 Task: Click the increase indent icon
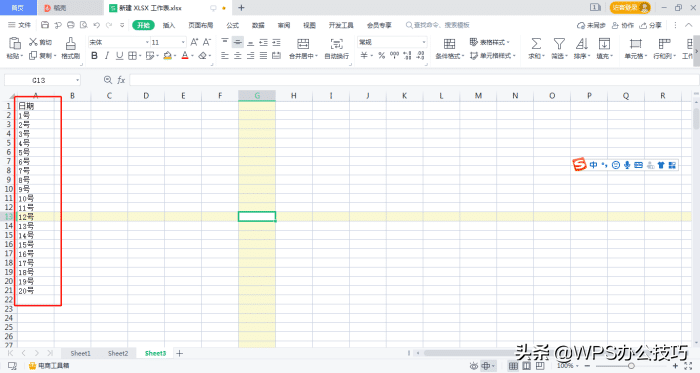click(276, 42)
